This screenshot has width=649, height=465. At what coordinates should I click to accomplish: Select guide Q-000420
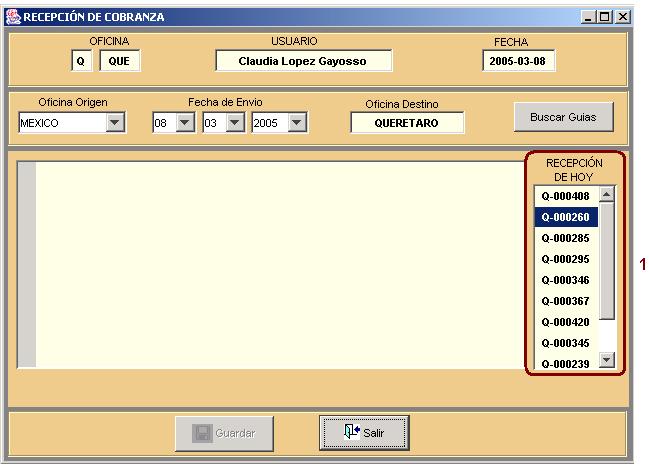point(565,322)
